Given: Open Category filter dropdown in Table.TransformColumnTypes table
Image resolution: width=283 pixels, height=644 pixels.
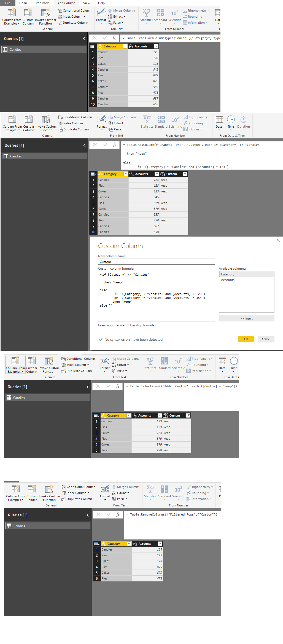Looking at the screenshot, I should click(125, 46).
